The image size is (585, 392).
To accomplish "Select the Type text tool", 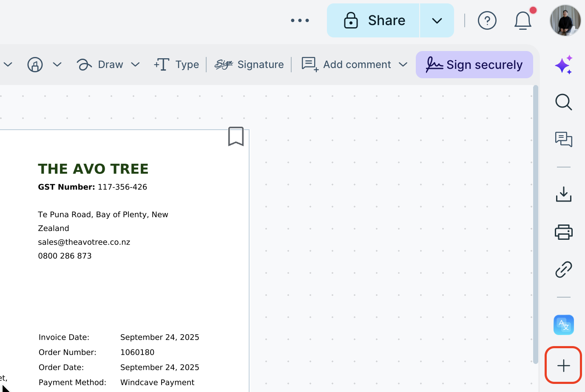I will [176, 65].
